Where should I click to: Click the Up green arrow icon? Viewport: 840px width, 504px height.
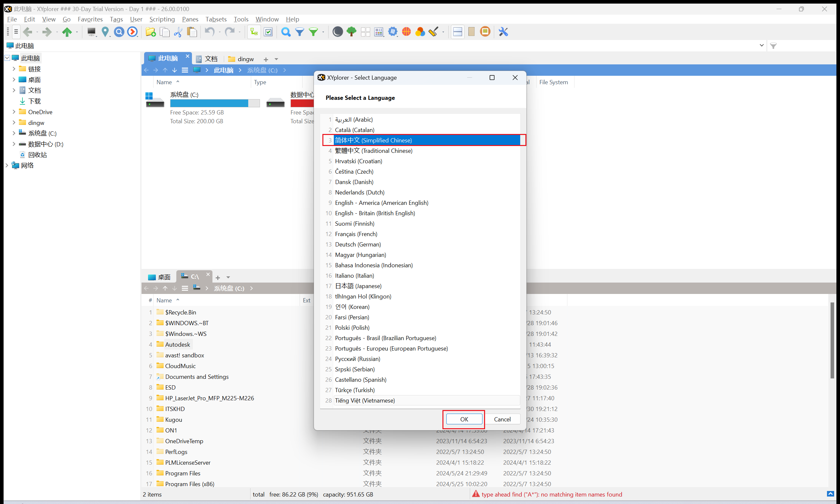pyautogui.click(x=67, y=32)
